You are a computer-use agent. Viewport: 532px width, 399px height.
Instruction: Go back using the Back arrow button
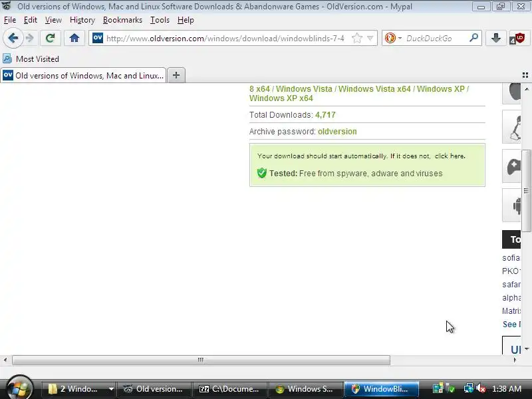[13, 38]
